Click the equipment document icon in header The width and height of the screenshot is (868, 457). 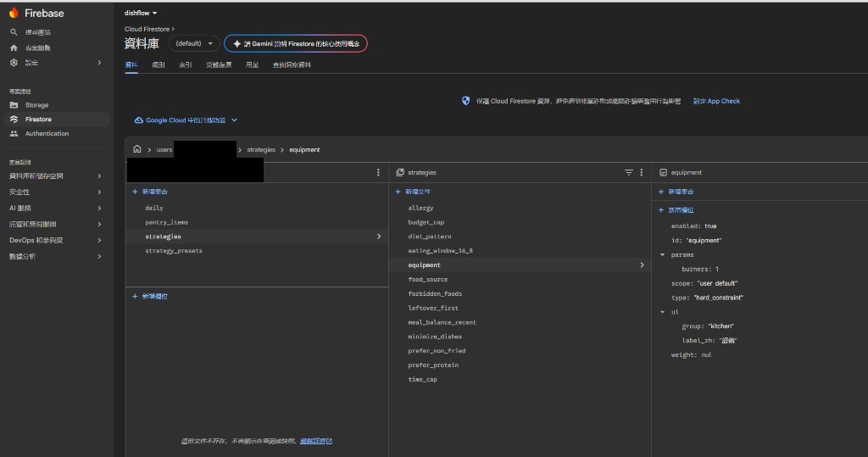tap(663, 172)
